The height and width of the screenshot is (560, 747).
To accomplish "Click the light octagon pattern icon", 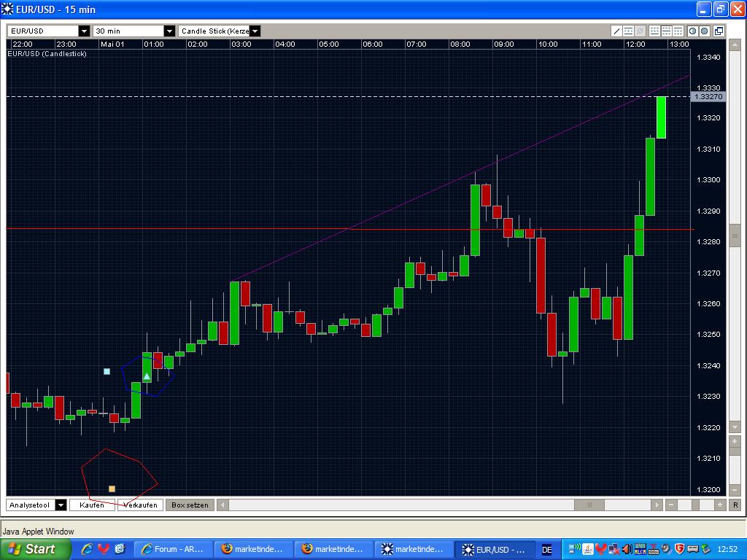I will pos(693,31).
